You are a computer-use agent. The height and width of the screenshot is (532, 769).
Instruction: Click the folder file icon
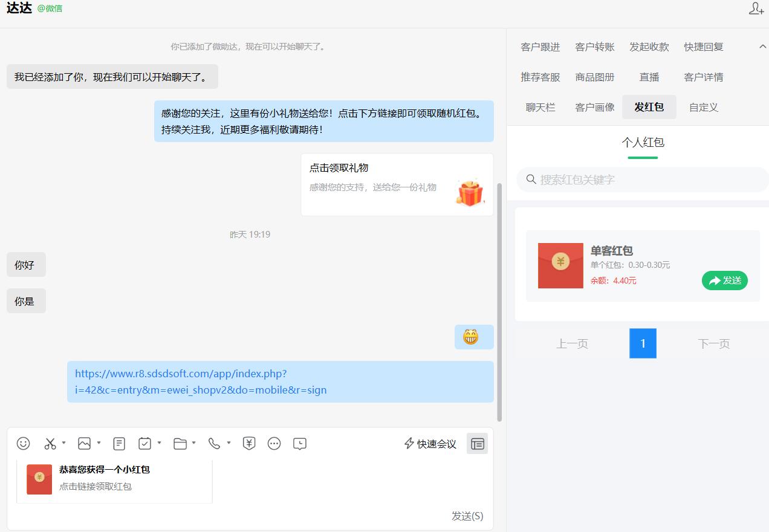coord(180,444)
